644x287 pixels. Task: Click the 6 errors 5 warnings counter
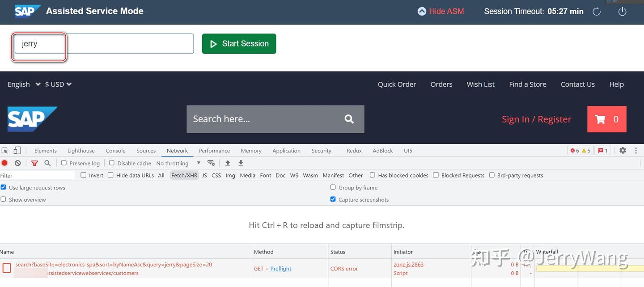580,151
